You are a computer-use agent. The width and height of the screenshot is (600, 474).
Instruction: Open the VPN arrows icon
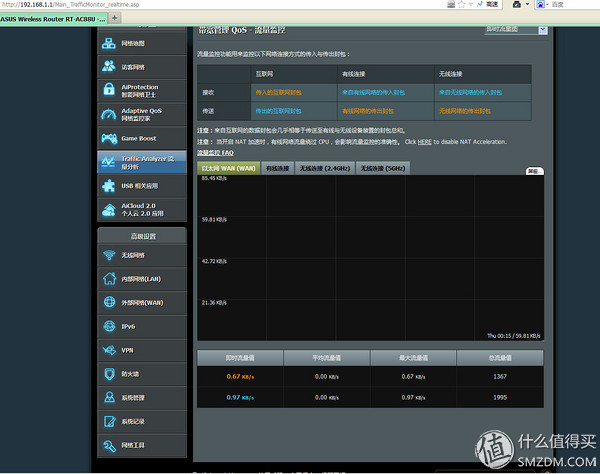click(x=109, y=350)
